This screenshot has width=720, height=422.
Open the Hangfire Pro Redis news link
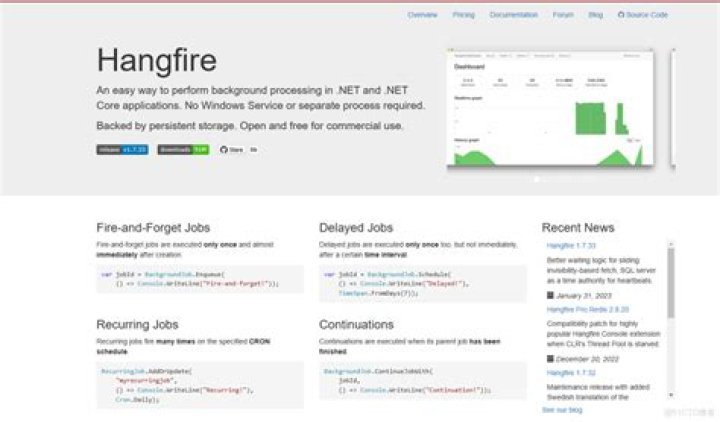(588, 309)
